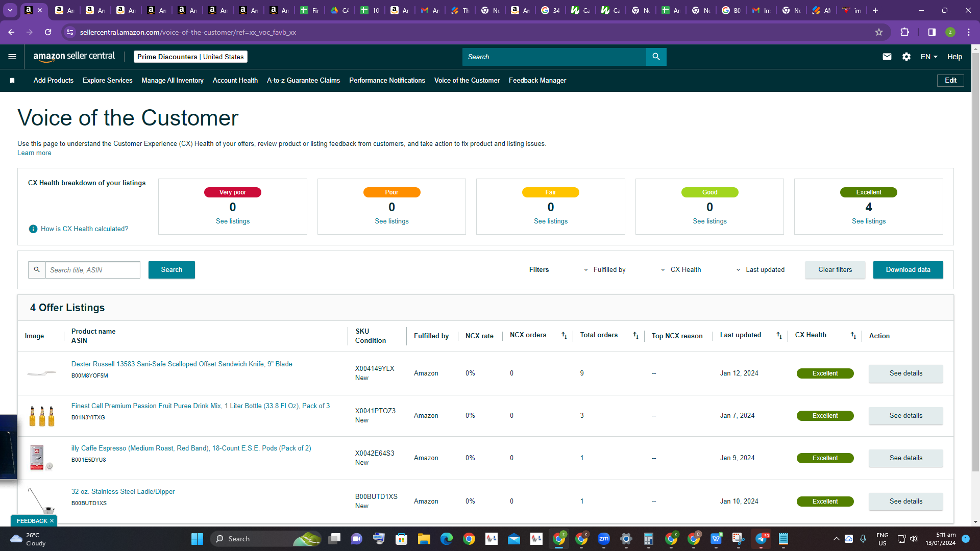This screenshot has height=551, width=980.
Task: Open Finest Call Passion Fruit Puree product link
Action: click(x=201, y=406)
